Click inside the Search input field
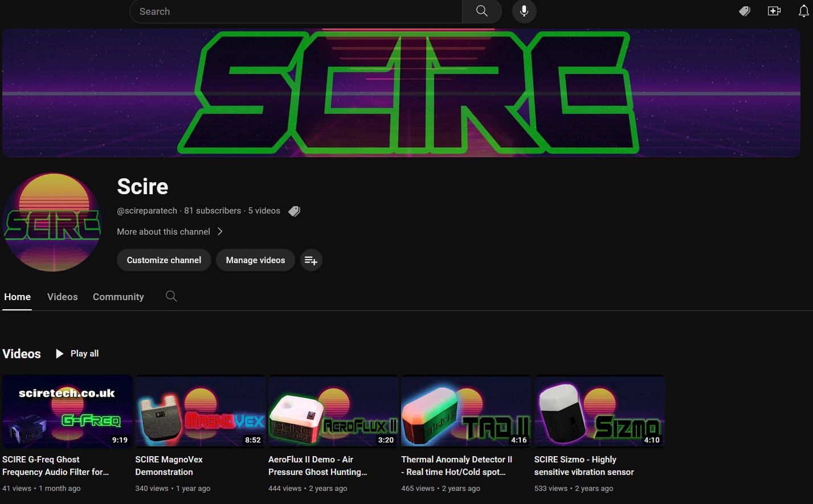 pos(285,11)
